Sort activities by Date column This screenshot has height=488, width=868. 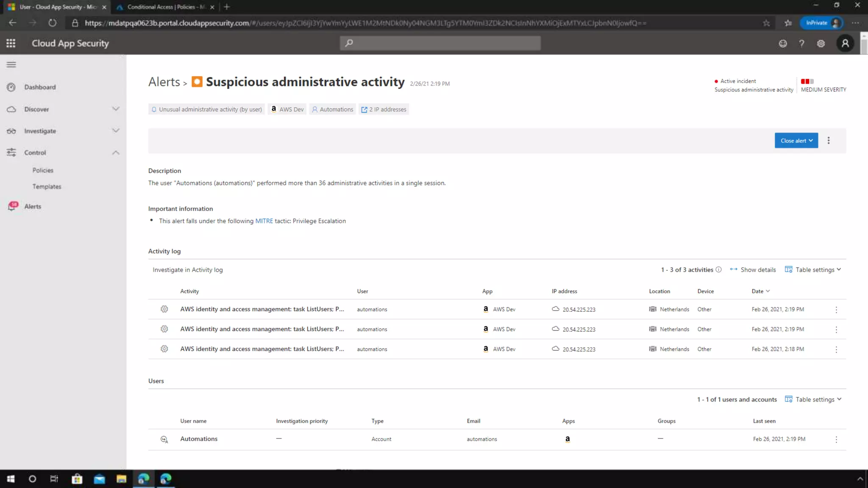pos(760,291)
